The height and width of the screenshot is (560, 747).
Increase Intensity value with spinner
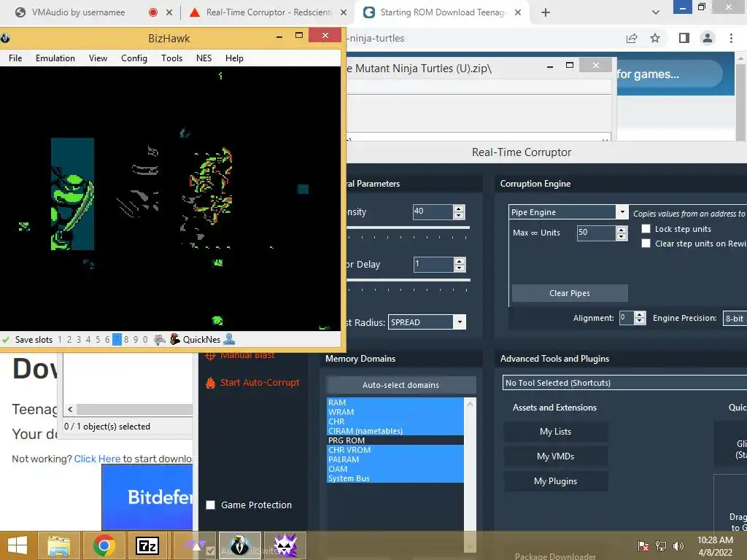coord(459,209)
